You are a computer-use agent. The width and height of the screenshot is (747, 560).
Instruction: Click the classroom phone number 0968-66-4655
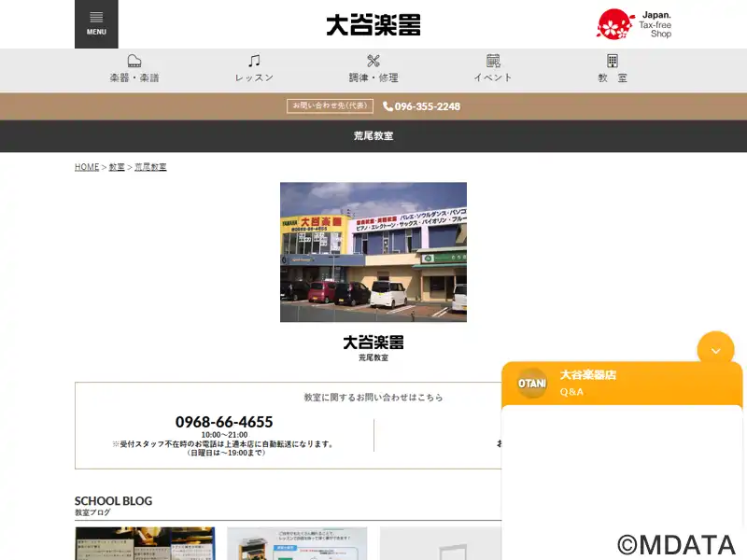224,422
